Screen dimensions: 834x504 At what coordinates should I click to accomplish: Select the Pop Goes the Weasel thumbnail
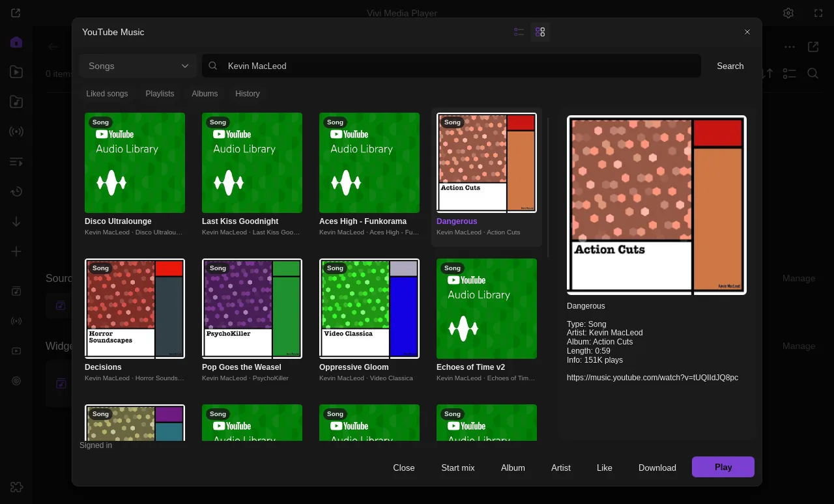click(x=252, y=309)
